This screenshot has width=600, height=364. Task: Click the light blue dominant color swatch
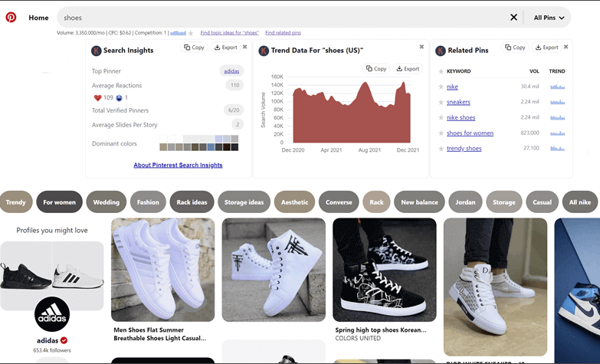218,139
